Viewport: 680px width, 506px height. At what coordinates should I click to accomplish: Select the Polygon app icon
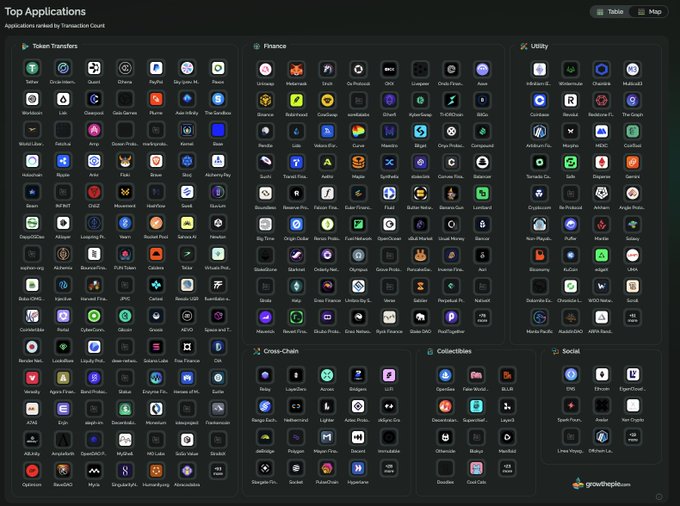[x=296, y=437]
